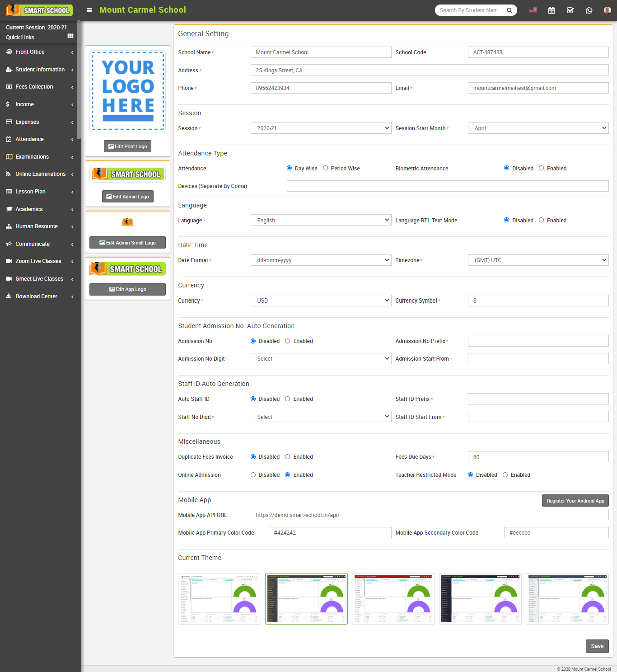Click the user profile avatar

607,10
